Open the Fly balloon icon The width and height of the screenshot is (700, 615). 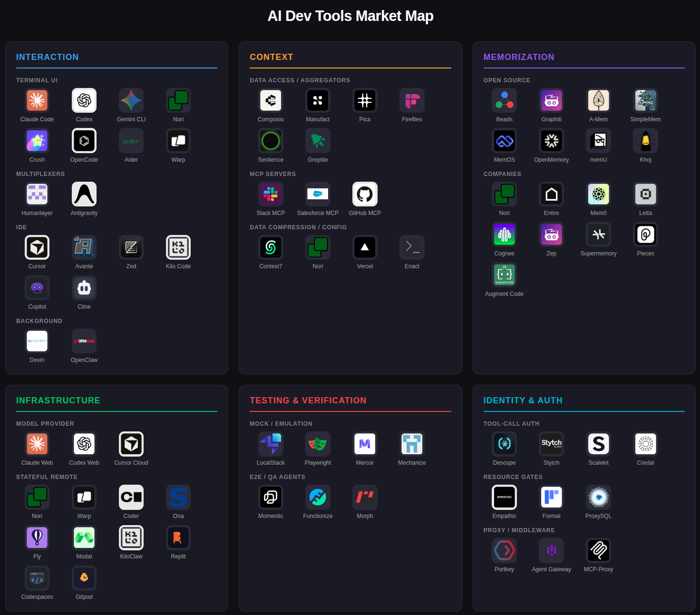point(37,537)
